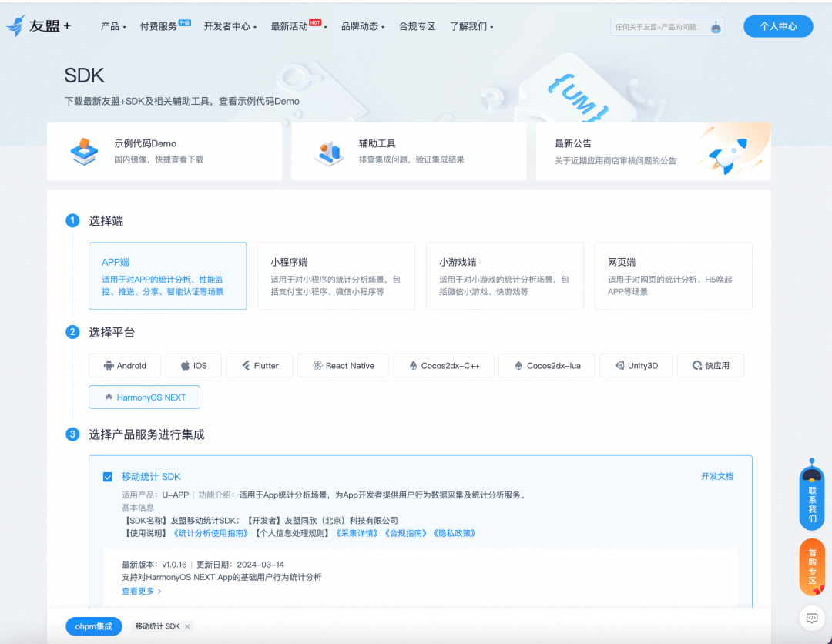Select the Android platform button
Screen dimensions: 832x644
125,365
